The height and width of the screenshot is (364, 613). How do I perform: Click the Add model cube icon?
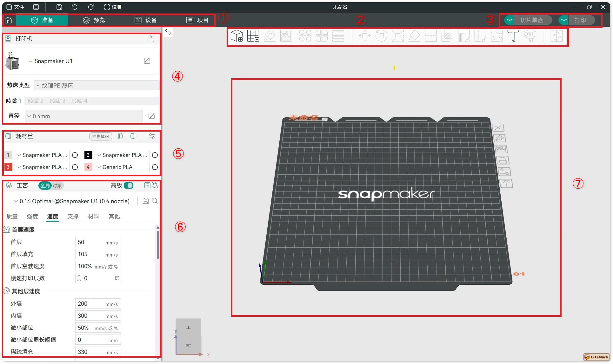click(x=237, y=36)
